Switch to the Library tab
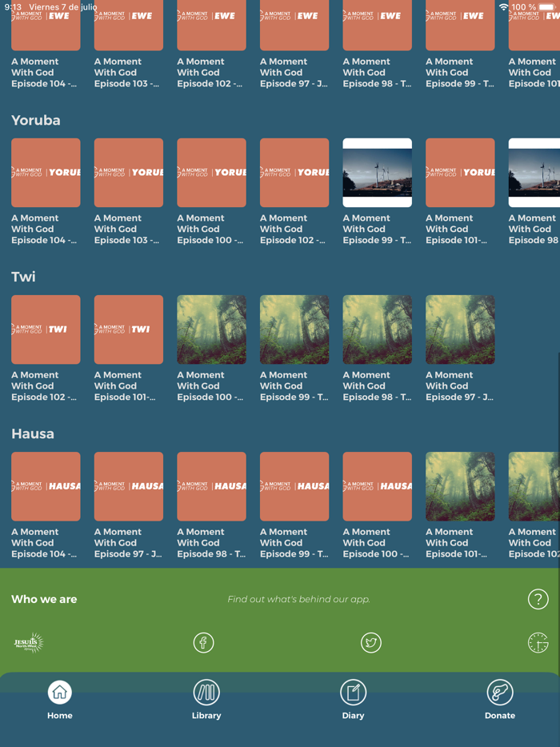Image resolution: width=560 pixels, height=747 pixels. click(206, 699)
